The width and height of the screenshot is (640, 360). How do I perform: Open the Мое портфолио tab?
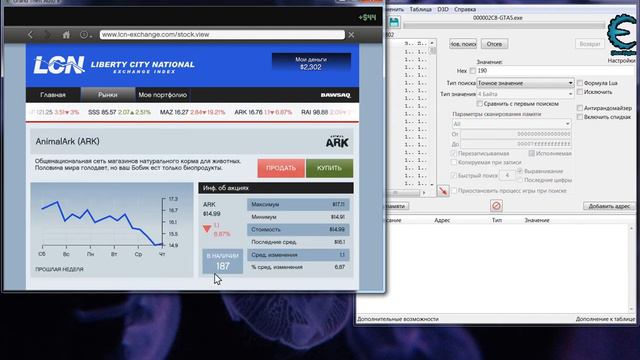[x=162, y=95]
